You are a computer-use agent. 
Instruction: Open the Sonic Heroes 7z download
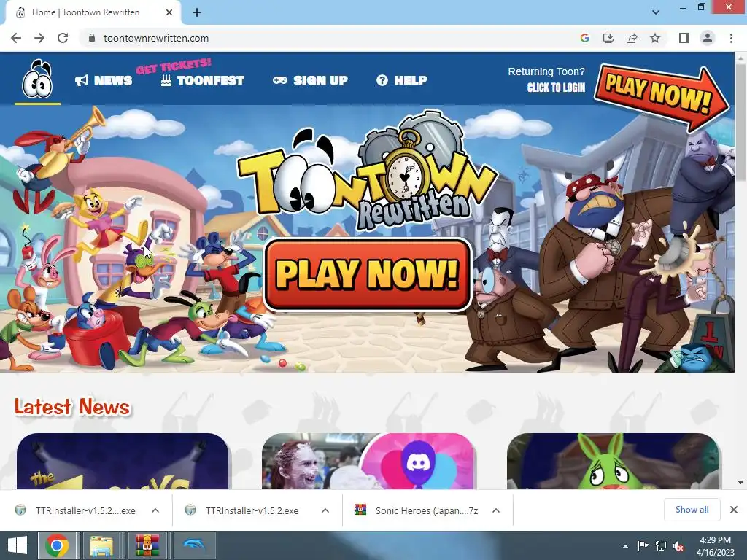[417, 510]
